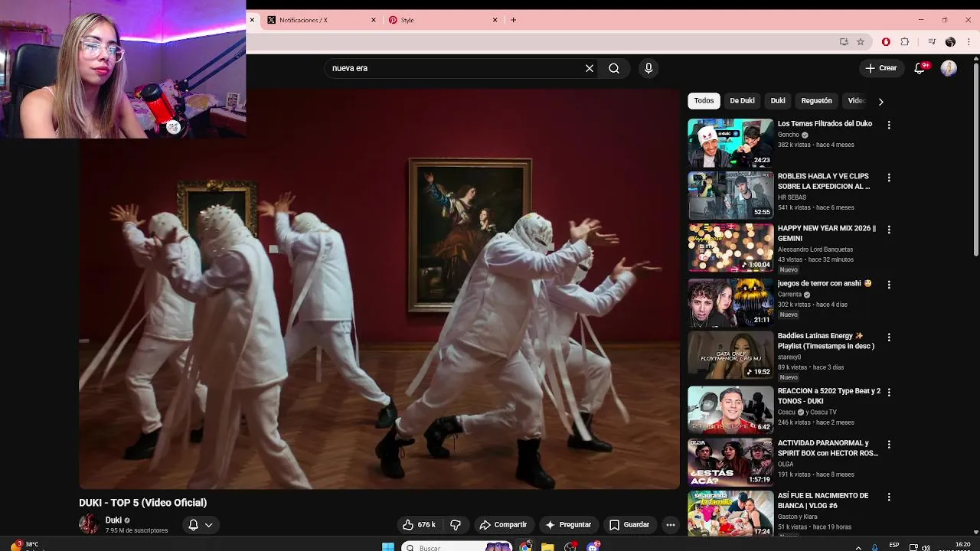The height and width of the screenshot is (551, 980).
Task: Go to the Goncho channel
Action: pyautogui.click(x=789, y=135)
